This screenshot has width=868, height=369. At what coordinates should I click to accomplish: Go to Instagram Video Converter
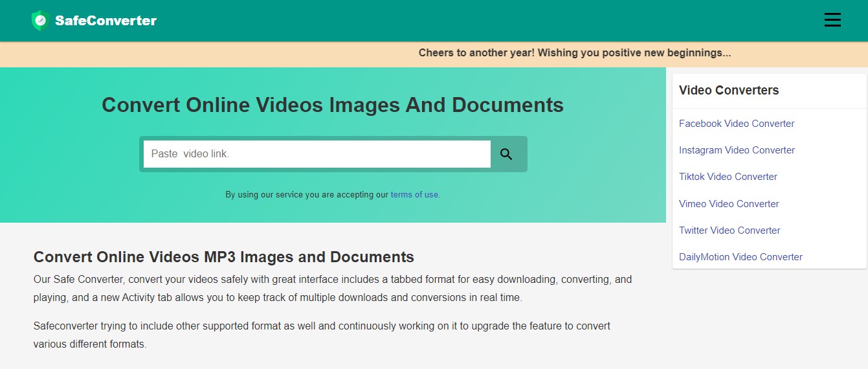pyautogui.click(x=737, y=150)
